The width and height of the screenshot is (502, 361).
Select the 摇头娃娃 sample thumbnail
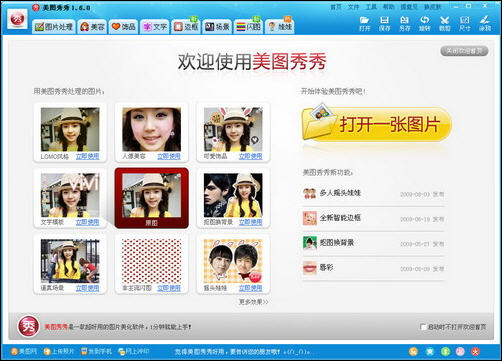(x=233, y=261)
